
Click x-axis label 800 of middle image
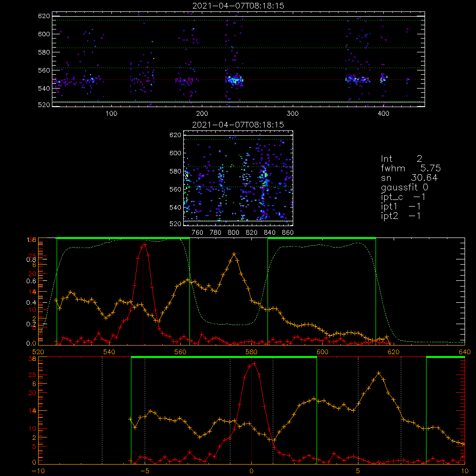(x=233, y=233)
